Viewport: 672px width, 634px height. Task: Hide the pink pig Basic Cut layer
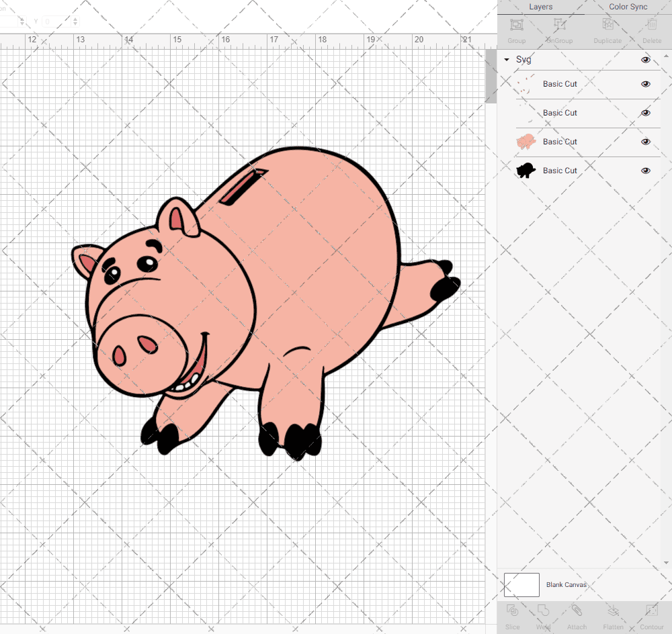(x=645, y=142)
